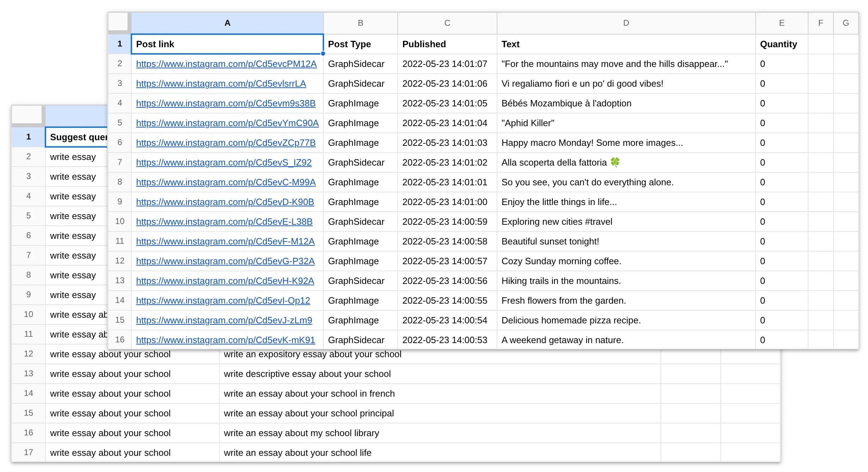Select the 'Post link' header cell
The image size is (868, 472).
point(227,44)
